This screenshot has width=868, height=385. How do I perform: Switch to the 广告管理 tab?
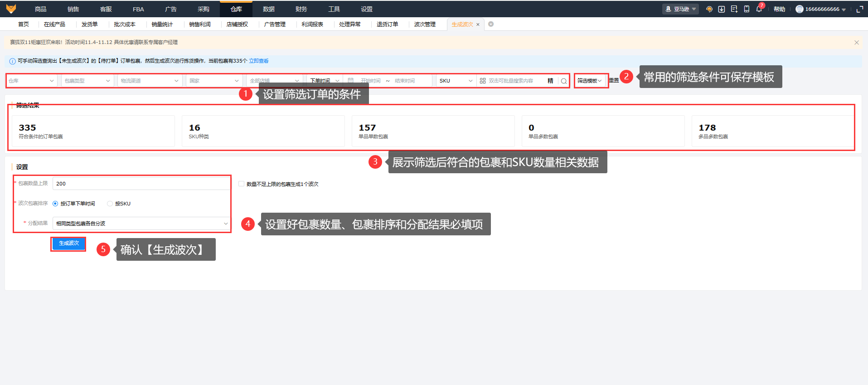275,24
